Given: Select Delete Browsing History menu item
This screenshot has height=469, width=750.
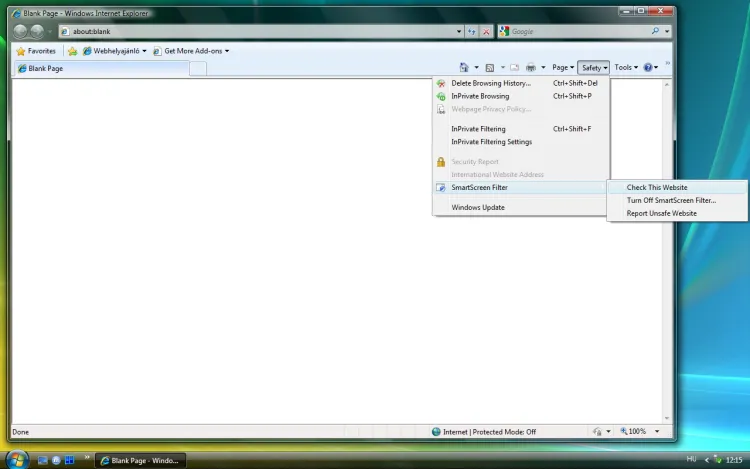Looking at the screenshot, I should pyautogui.click(x=491, y=83).
